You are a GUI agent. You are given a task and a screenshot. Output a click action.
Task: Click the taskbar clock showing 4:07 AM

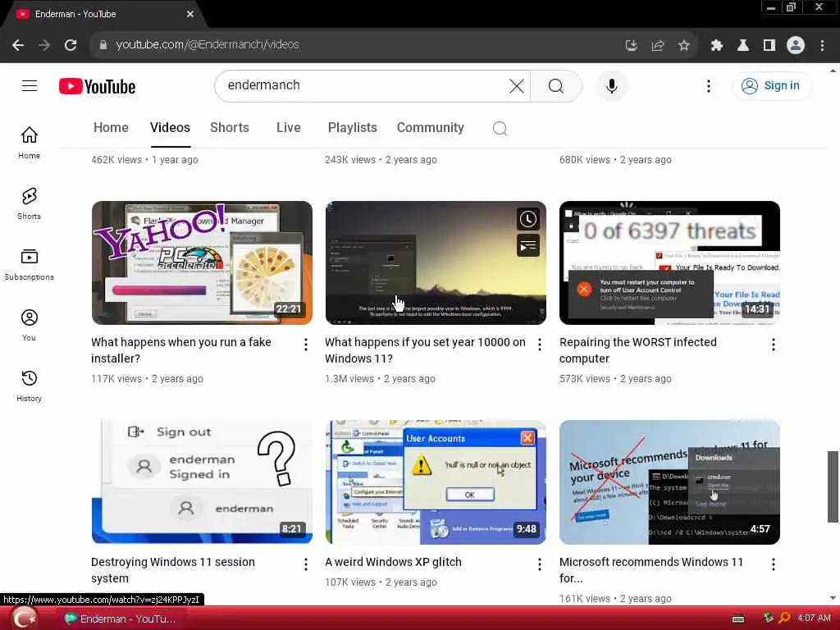(x=814, y=619)
